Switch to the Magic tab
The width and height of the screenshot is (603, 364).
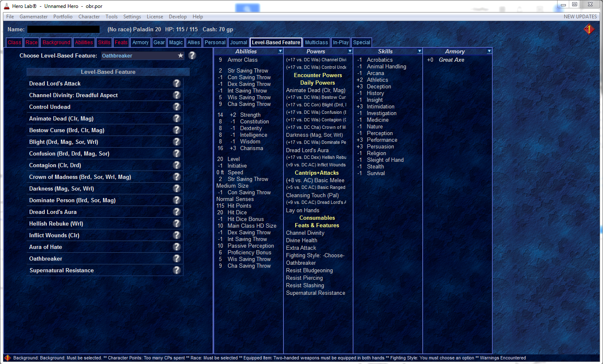[176, 43]
